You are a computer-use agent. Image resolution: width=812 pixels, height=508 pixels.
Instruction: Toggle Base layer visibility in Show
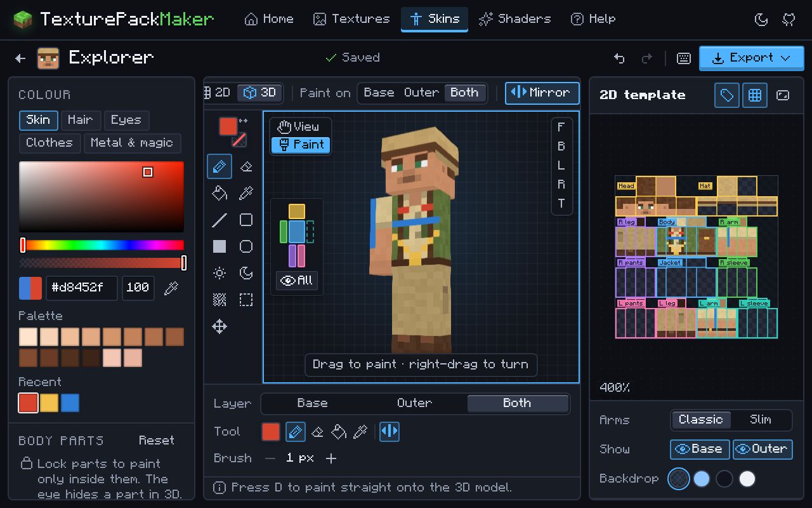(x=700, y=449)
